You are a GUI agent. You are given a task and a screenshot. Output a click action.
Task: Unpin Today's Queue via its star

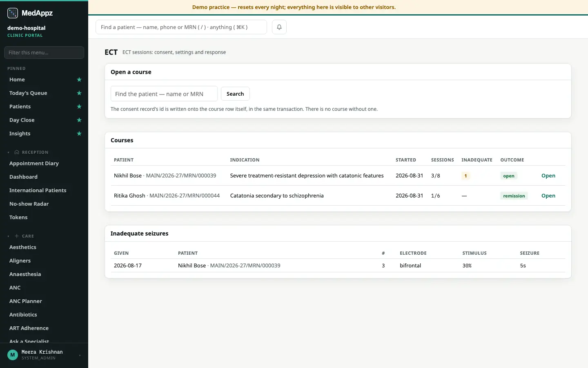[x=79, y=93]
